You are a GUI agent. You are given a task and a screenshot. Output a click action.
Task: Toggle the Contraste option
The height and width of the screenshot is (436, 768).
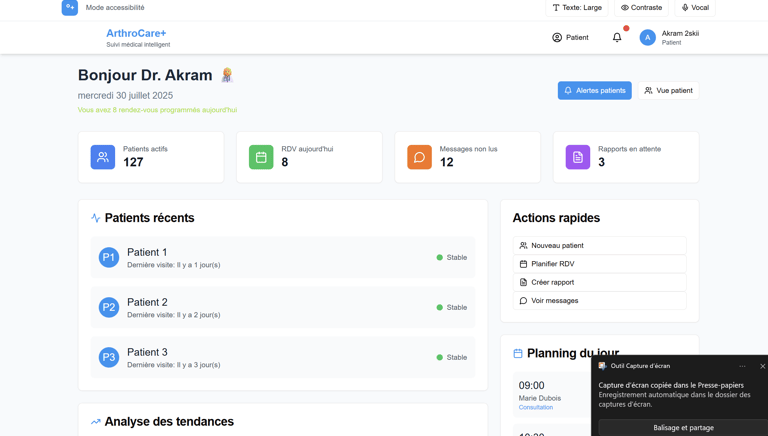pyautogui.click(x=641, y=8)
